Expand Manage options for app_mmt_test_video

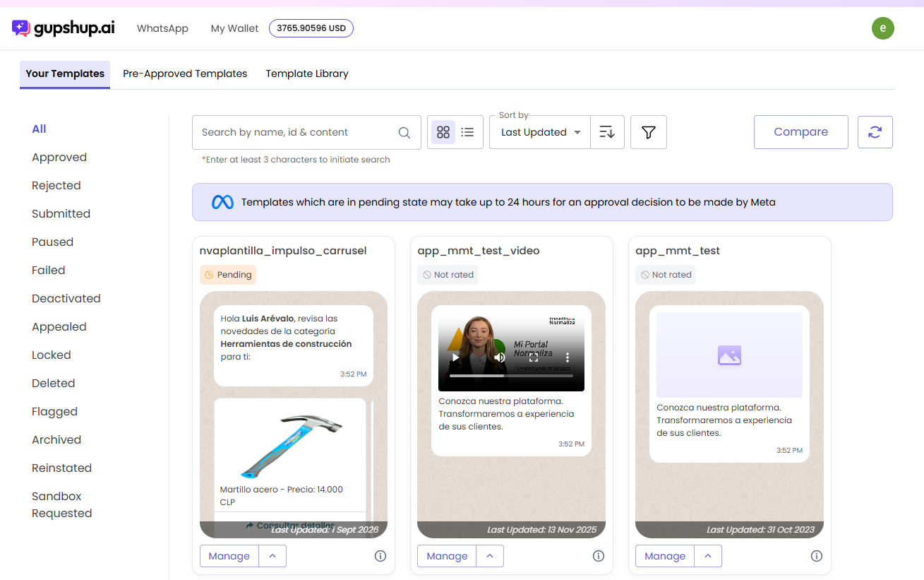pos(490,556)
